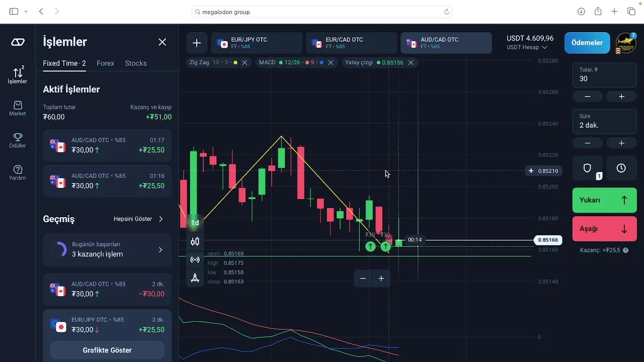This screenshot has width=644, height=362.
Task: Select the Forex tab
Action: [x=106, y=63]
